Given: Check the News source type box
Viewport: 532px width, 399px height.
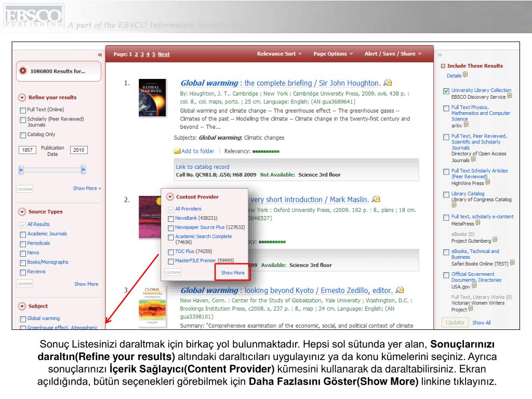Looking at the screenshot, I should 23,254.
